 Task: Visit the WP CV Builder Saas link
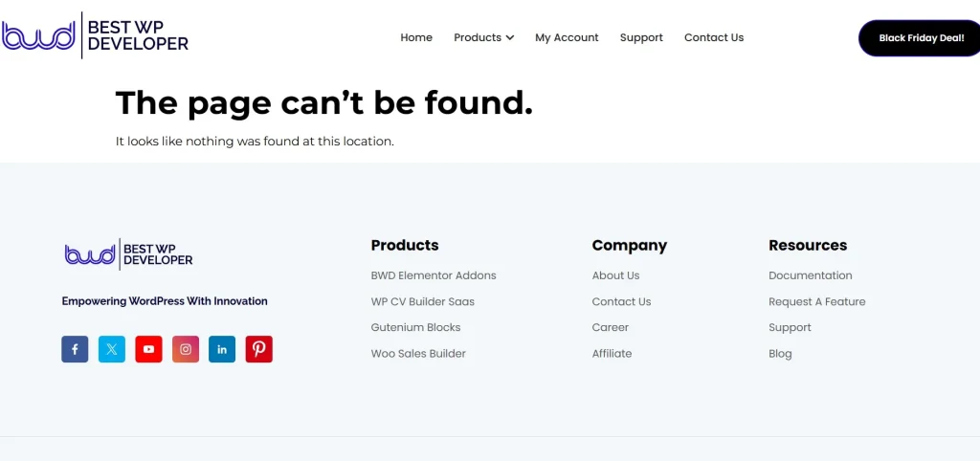point(422,301)
